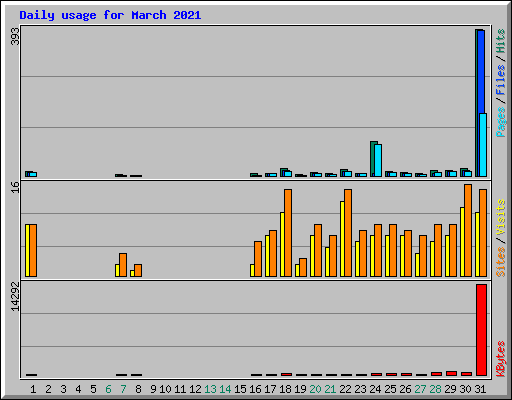Click green day label 13 on x-axis
Image resolution: width=512 pixels, height=400 pixels.
[x=210, y=389]
